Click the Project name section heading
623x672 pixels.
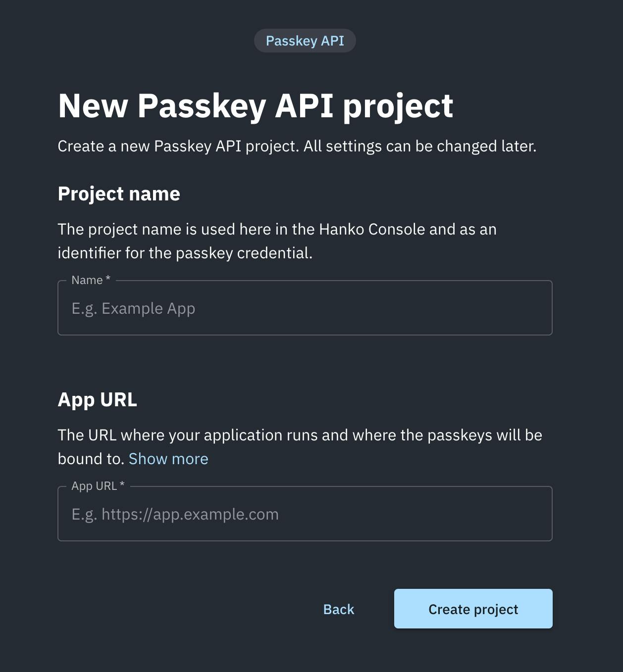119,193
